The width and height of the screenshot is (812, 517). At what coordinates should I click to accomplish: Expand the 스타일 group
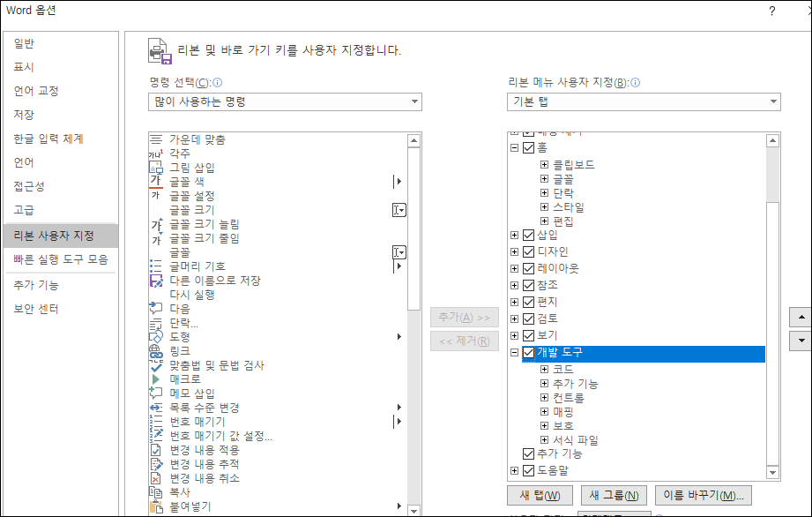[544, 206]
